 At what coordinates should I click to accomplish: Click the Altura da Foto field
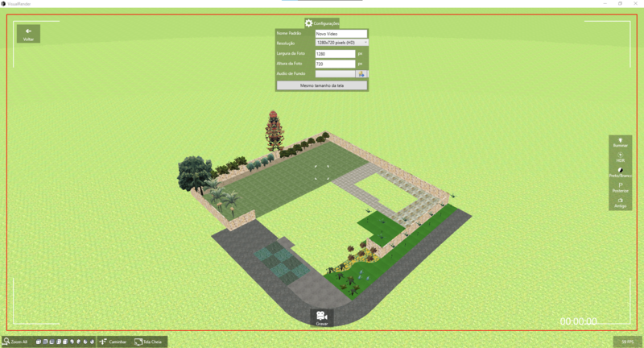pos(335,64)
